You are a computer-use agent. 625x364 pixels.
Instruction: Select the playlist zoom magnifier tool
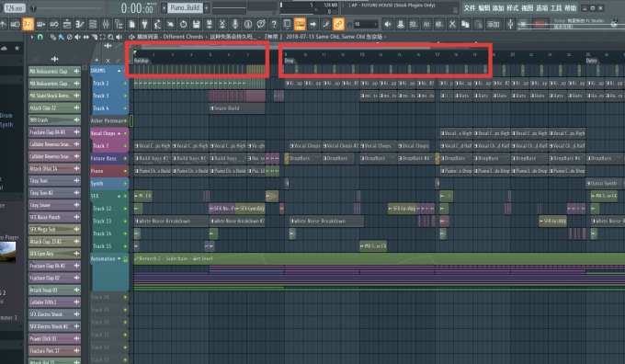coord(110,37)
